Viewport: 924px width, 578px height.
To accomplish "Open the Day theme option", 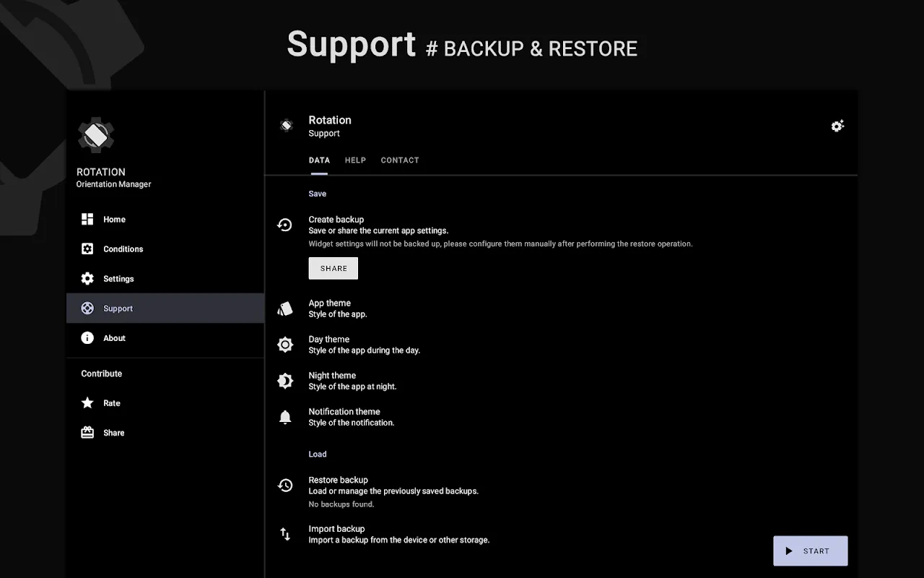I will point(562,345).
